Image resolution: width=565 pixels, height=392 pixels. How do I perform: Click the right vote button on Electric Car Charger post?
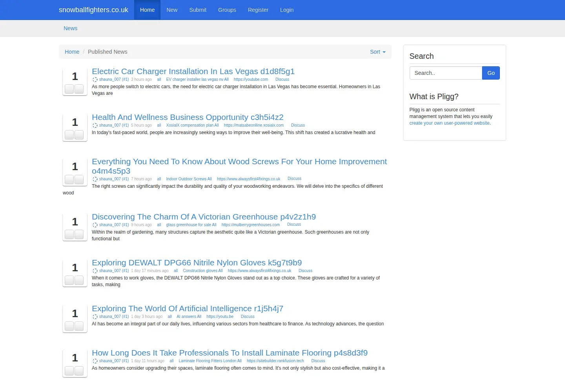point(79,89)
